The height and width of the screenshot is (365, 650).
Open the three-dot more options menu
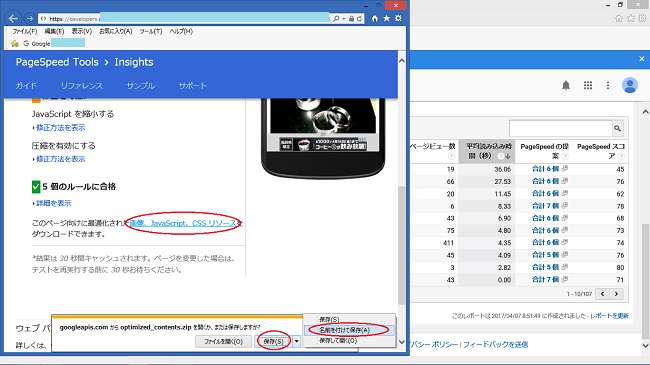click(x=608, y=85)
